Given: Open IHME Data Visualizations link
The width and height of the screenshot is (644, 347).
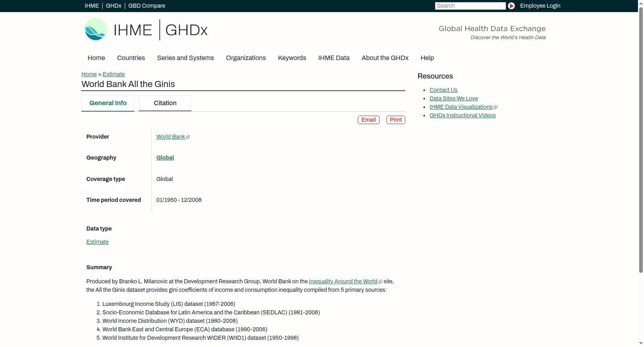Looking at the screenshot, I should tap(461, 107).
